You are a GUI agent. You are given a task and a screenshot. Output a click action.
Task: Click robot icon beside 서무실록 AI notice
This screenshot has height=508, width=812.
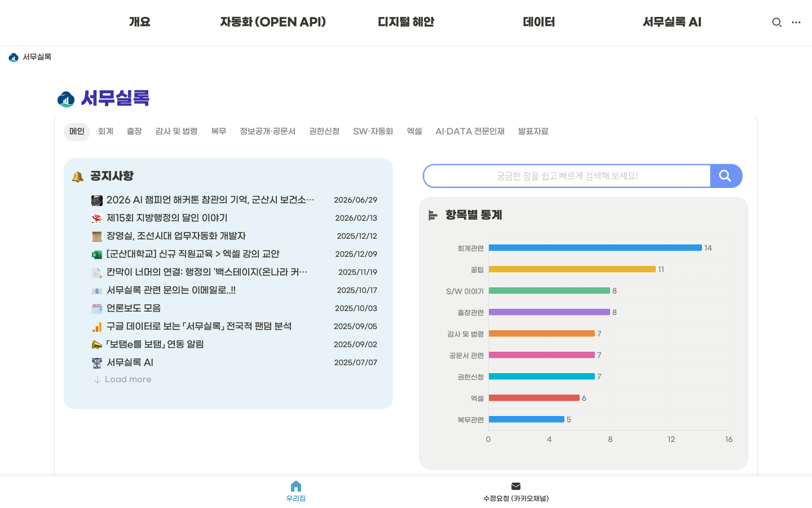[x=97, y=362]
